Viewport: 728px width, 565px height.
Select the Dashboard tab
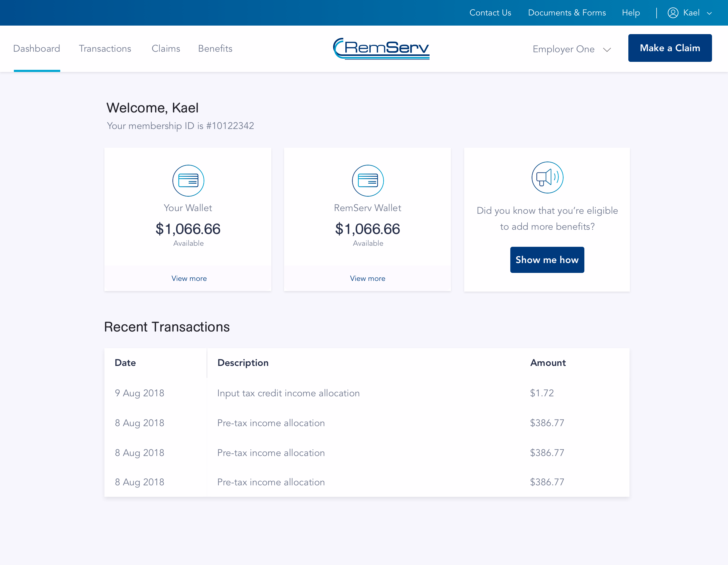[x=37, y=49]
